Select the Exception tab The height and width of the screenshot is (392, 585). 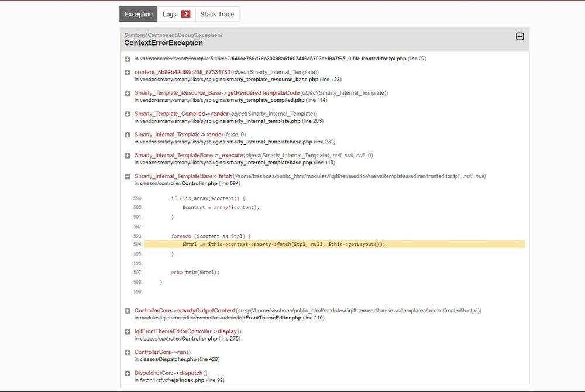[x=138, y=13]
